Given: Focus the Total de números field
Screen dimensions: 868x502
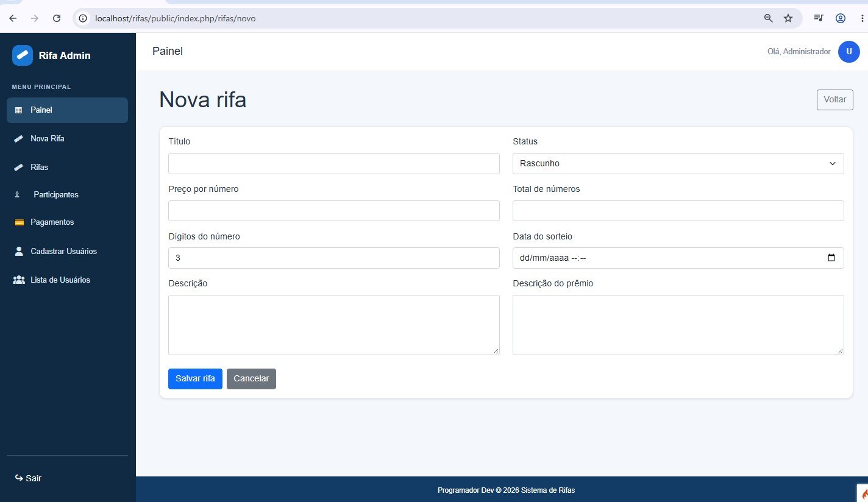Looking at the screenshot, I should click(678, 211).
